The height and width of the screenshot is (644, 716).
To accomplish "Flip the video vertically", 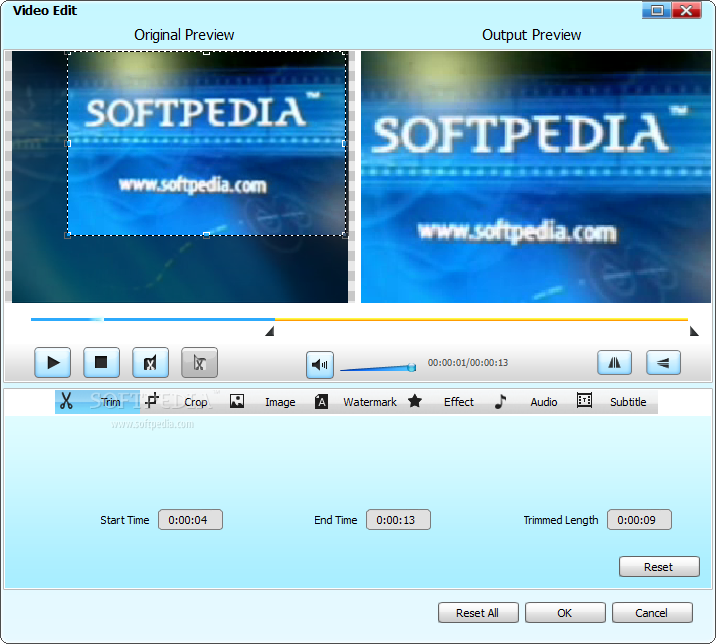I will pos(663,363).
